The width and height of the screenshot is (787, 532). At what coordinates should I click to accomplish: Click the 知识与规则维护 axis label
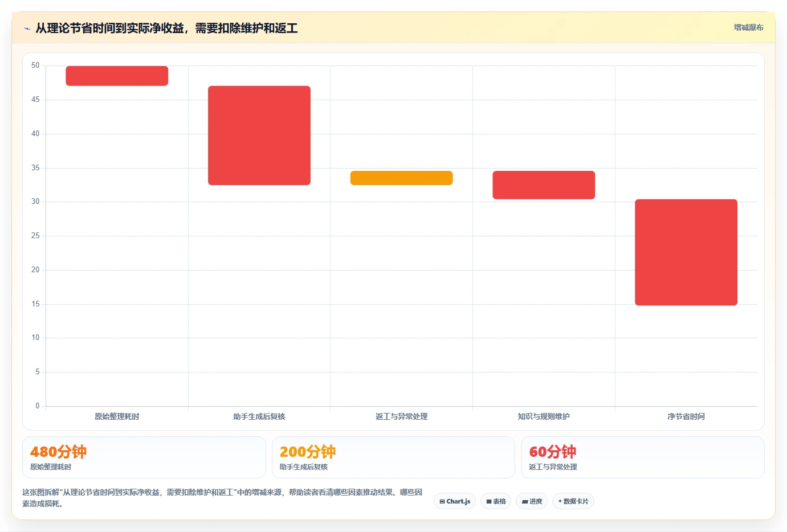click(544, 416)
